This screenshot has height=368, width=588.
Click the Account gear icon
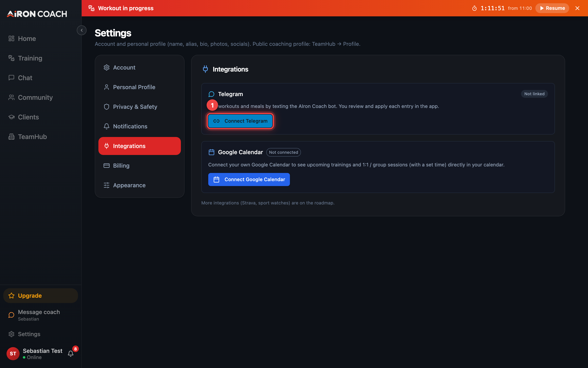[106, 67]
